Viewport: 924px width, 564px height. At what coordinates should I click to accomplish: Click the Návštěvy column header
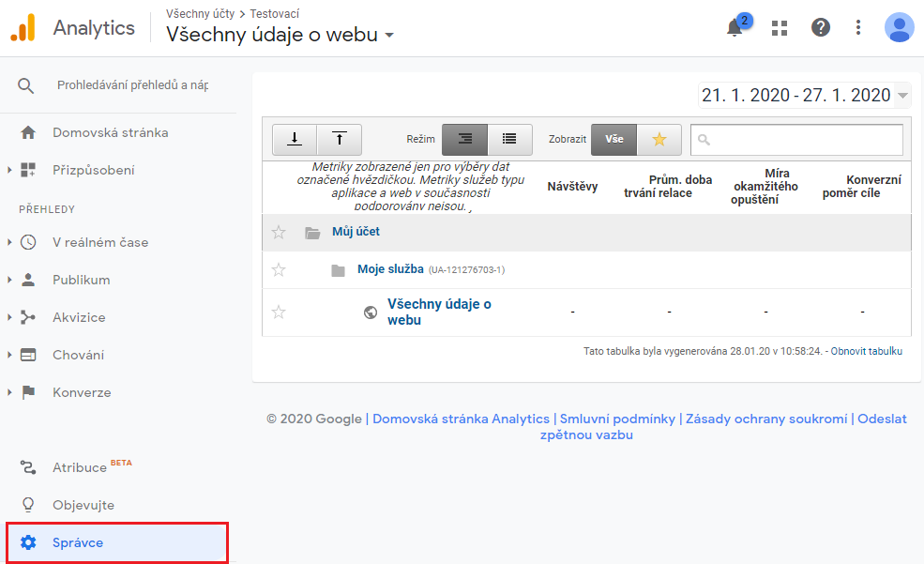tap(572, 187)
